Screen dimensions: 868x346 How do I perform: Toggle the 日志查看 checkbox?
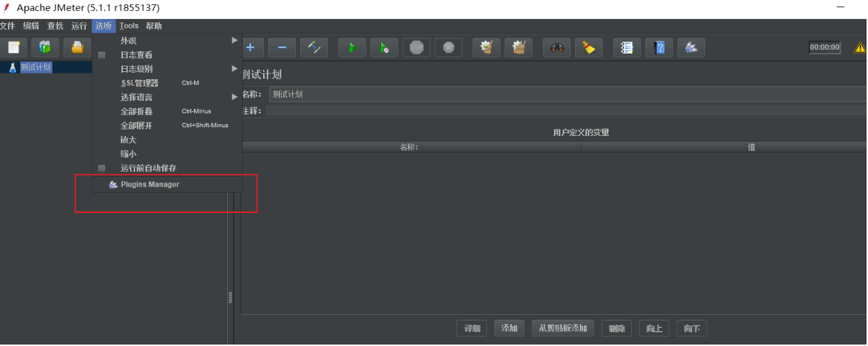point(101,55)
